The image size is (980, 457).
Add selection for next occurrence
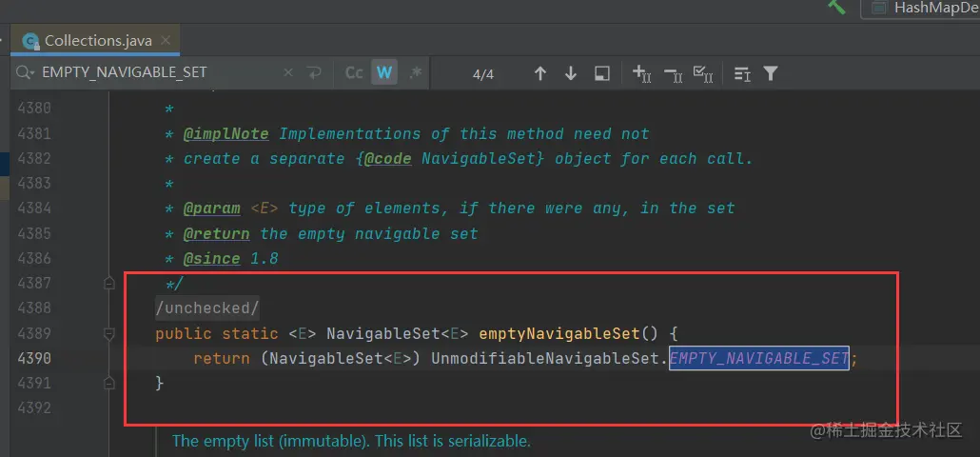point(642,73)
